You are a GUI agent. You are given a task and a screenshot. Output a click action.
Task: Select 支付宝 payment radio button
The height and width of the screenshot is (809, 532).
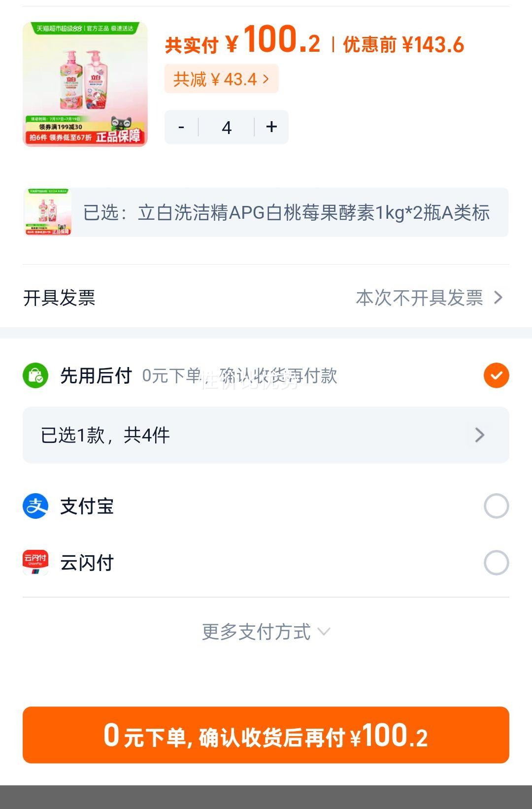pos(496,506)
